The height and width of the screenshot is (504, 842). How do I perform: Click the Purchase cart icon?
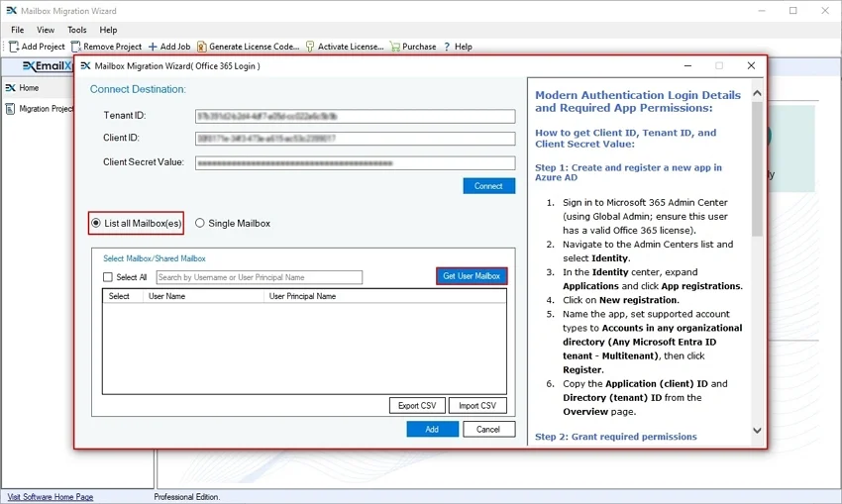[x=395, y=47]
